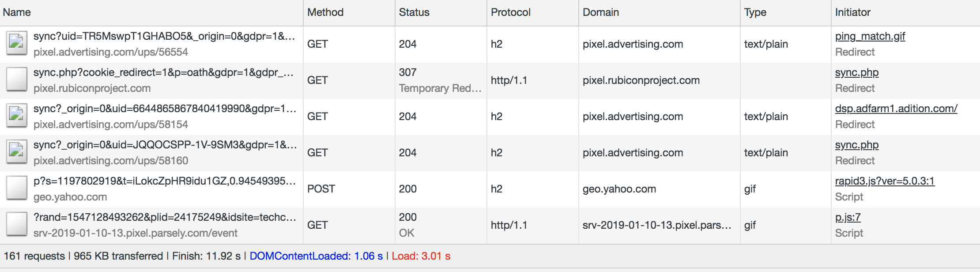
Task: Click the image icon for ups/58160 sync request
Action: pos(17,153)
